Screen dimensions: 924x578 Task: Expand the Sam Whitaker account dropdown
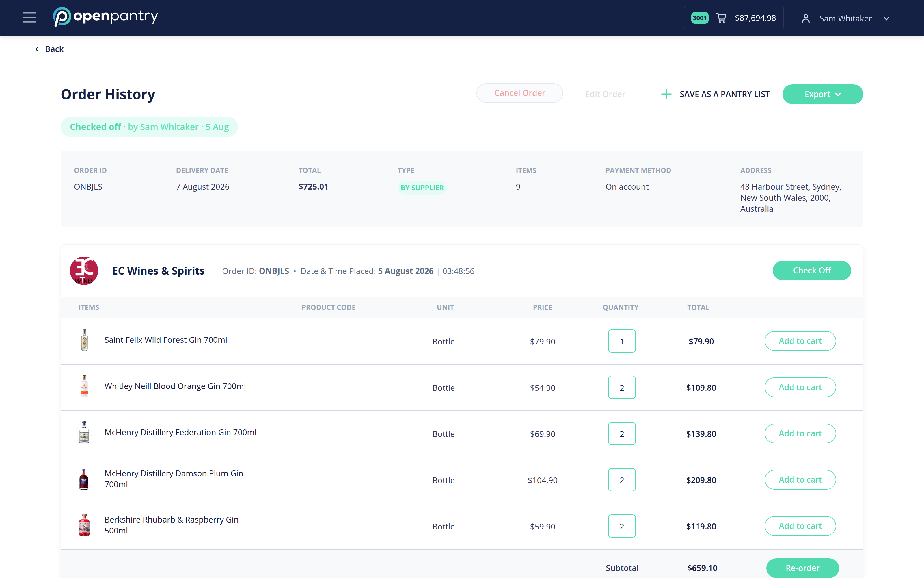point(886,18)
